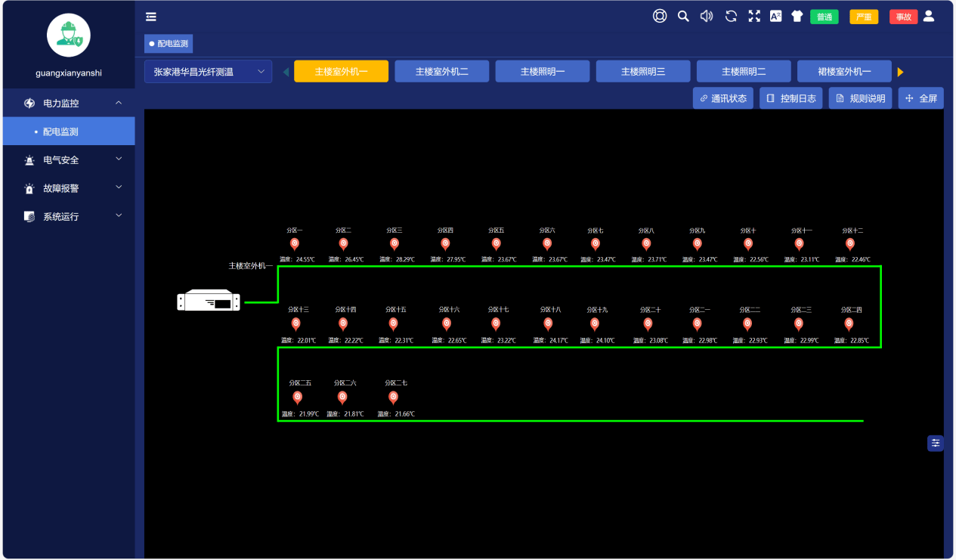956x560 pixels.
Task: Click the lifebuoy help icon
Action: 660,16
